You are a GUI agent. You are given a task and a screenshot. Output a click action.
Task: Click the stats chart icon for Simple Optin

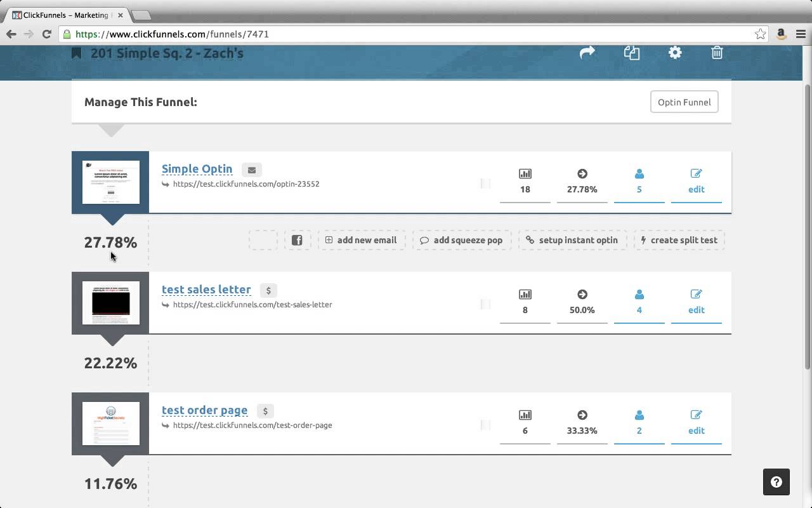click(x=525, y=174)
